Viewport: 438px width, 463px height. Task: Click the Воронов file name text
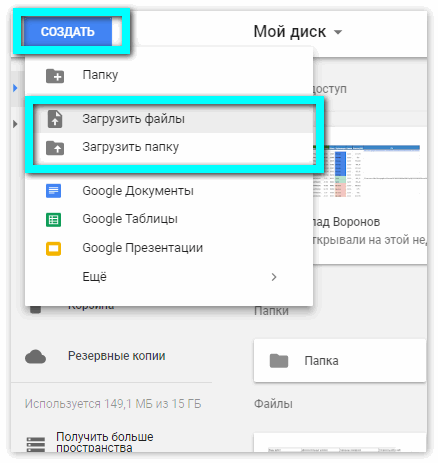347,222
